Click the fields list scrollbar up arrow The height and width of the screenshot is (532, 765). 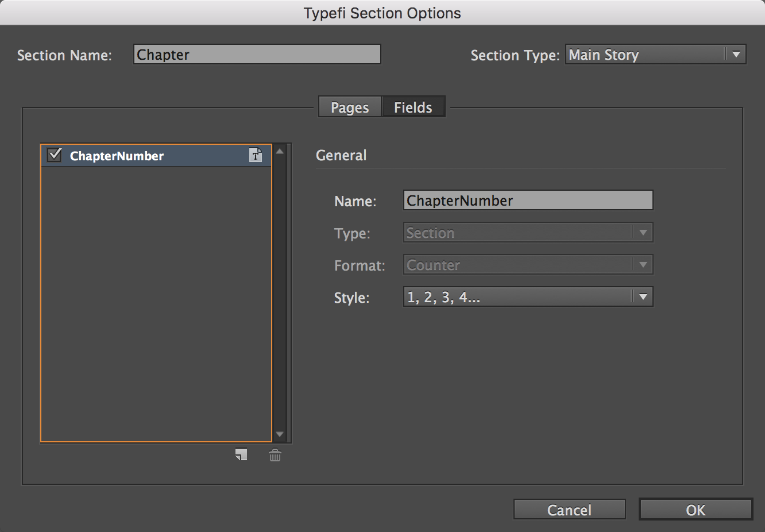tap(280, 152)
